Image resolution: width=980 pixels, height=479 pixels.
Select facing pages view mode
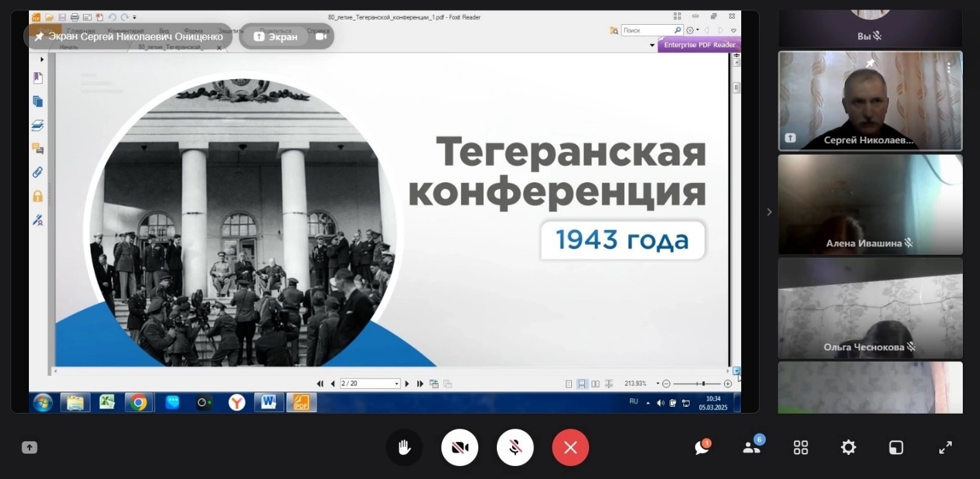[x=596, y=383]
